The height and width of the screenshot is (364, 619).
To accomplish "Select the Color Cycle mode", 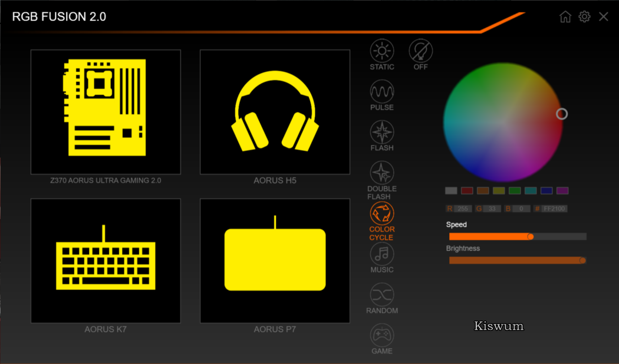I will coord(382,221).
